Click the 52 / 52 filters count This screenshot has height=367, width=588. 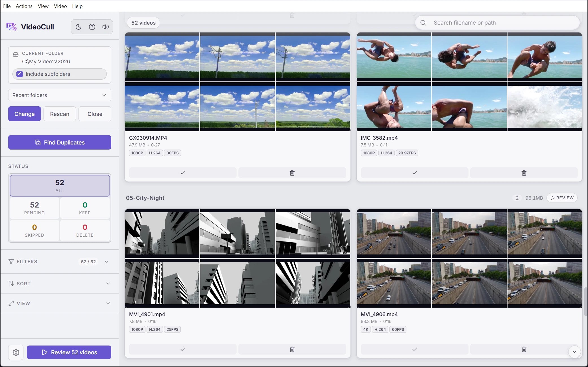(88, 262)
